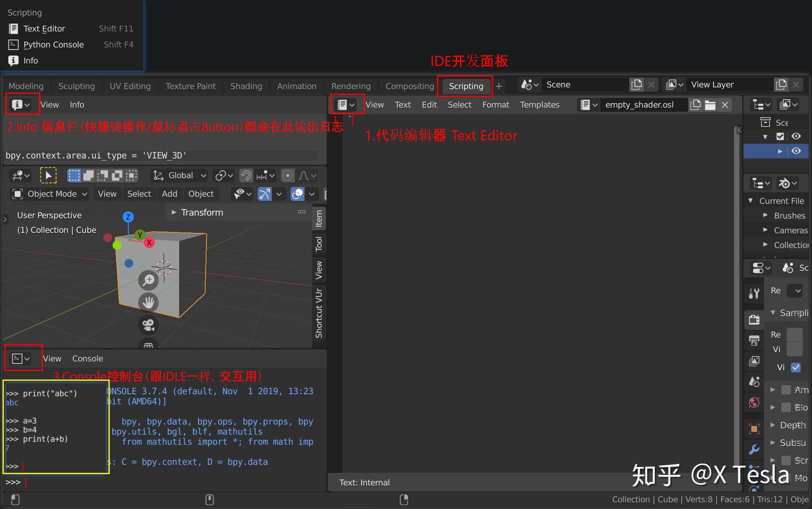Expand the Depth section in properties panel
Viewport: 812px width, 509px height.
coord(791,425)
